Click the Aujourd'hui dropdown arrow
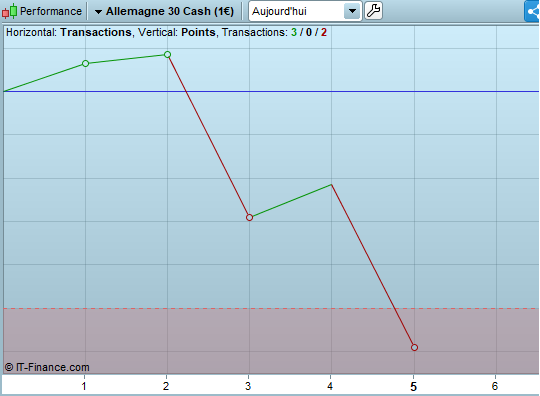Image resolution: width=540 pixels, height=396 pixels. [x=352, y=11]
